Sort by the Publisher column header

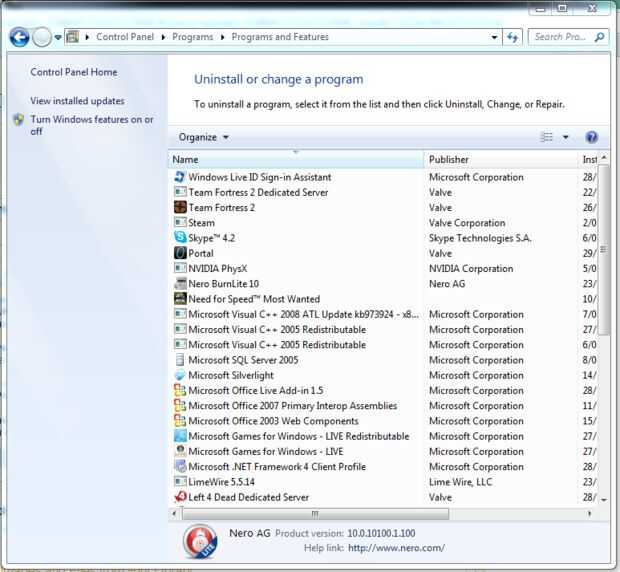[501, 160]
